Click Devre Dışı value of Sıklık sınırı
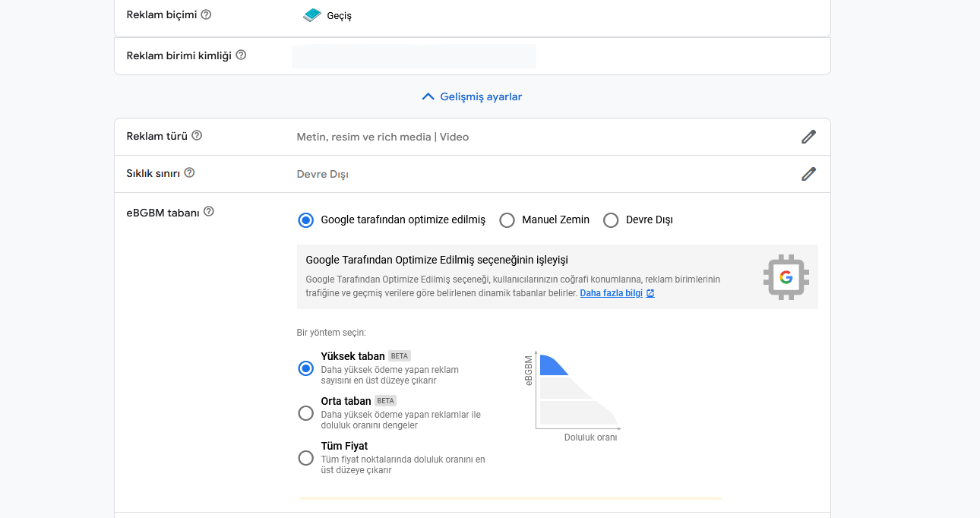The image size is (980, 518). coord(323,175)
